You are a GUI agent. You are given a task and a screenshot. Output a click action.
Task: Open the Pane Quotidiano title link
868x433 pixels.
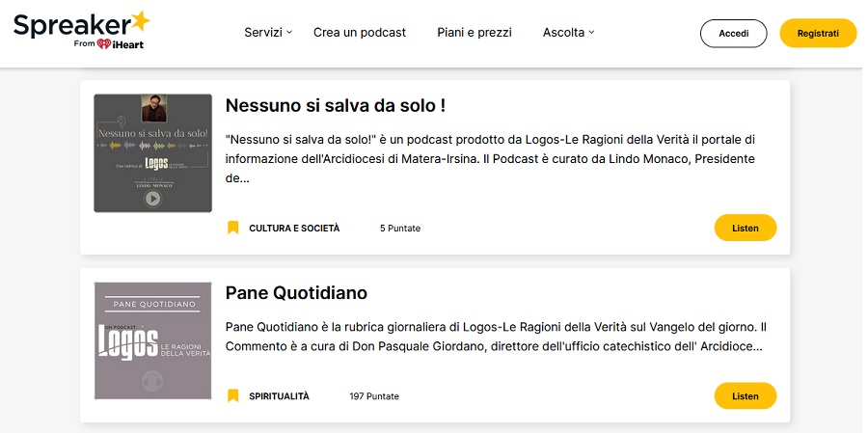296,293
